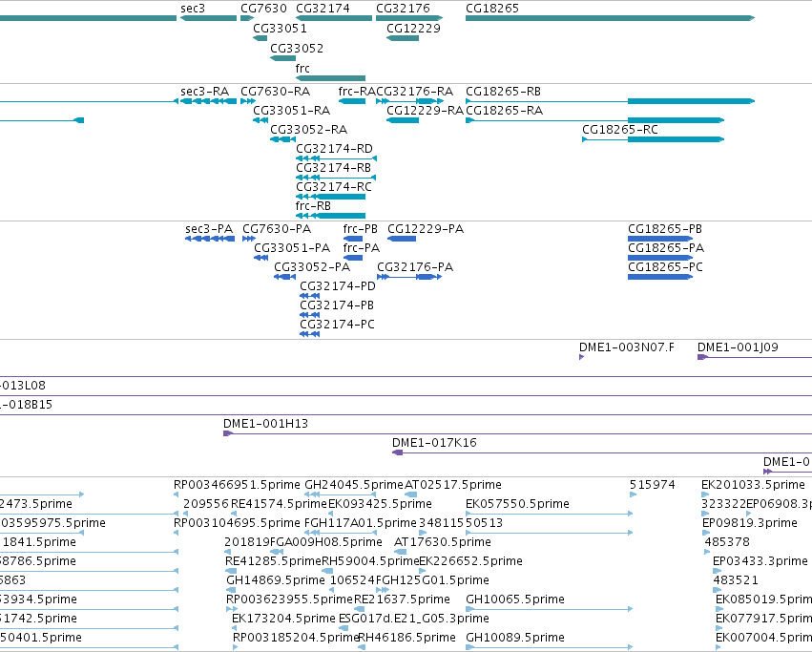
Task: Select the CG32174-PB protein label
Action: coord(337,305)
